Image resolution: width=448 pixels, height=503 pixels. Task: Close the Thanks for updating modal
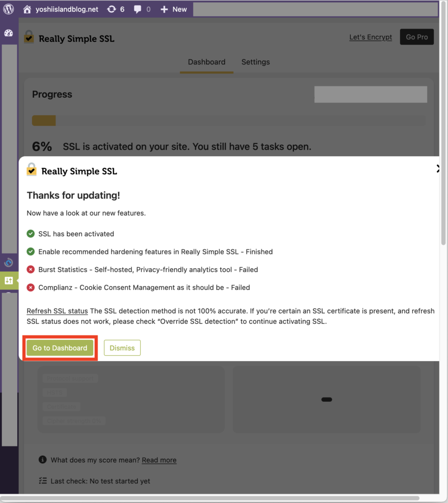click(x=438, y=169)
